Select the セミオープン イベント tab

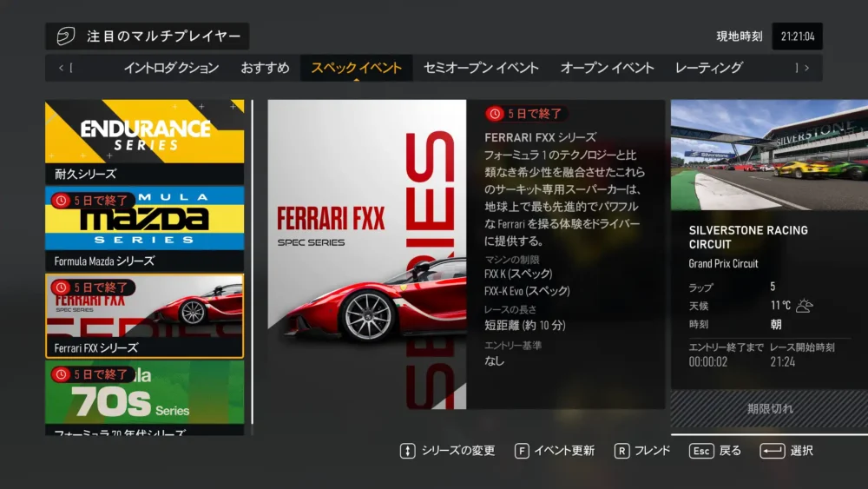(481, 68)
